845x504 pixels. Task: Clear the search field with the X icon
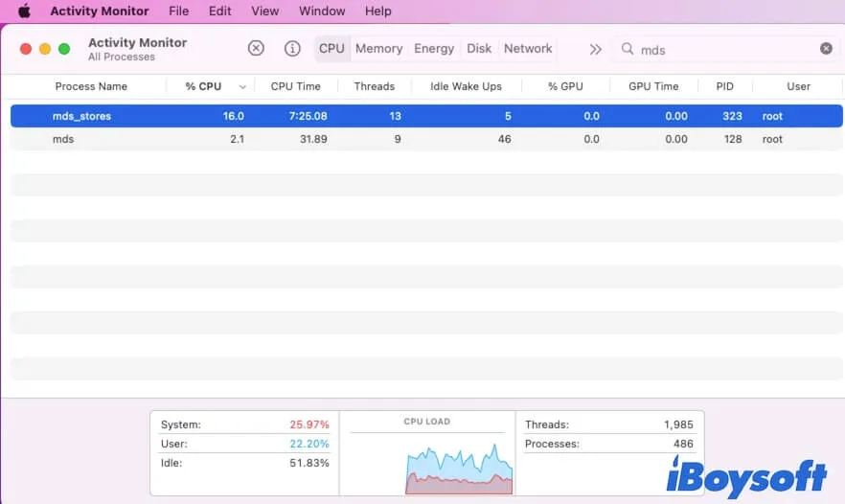[826, 49]
